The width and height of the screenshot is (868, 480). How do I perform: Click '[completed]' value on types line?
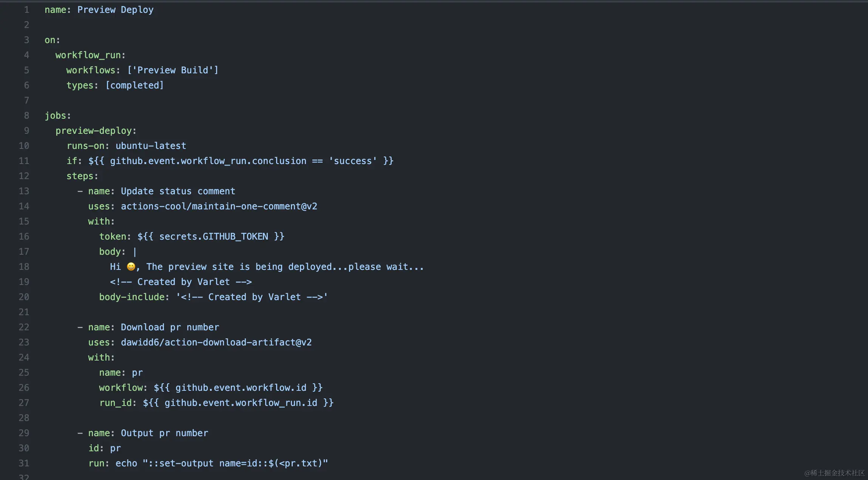134,85
